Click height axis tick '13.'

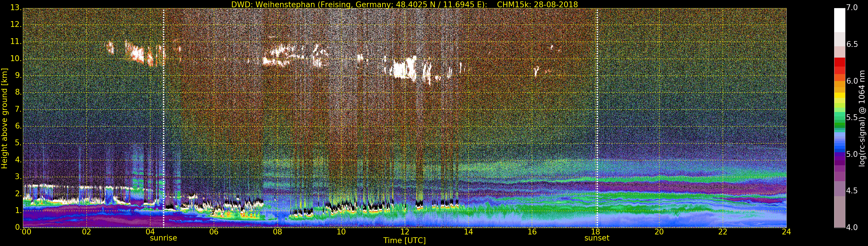16,8
